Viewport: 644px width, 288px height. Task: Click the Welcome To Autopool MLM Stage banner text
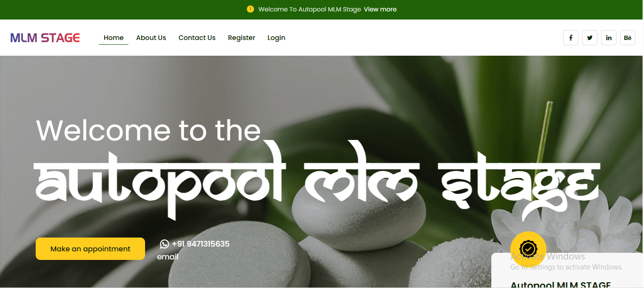310,10
